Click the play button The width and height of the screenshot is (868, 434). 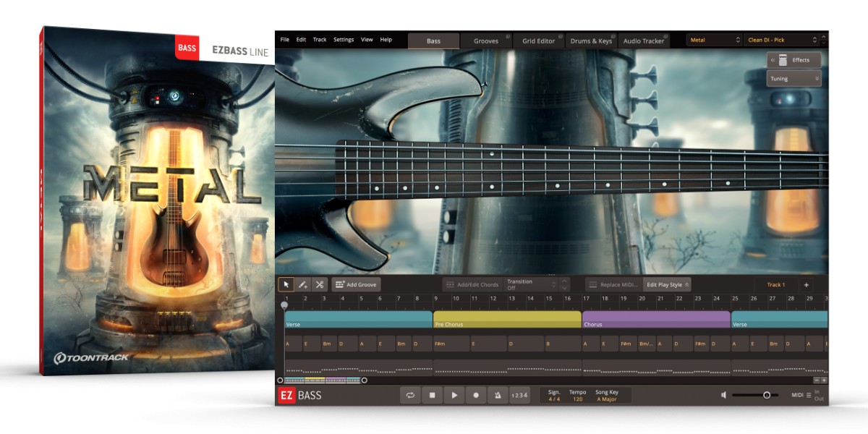(x=454, y=395)
